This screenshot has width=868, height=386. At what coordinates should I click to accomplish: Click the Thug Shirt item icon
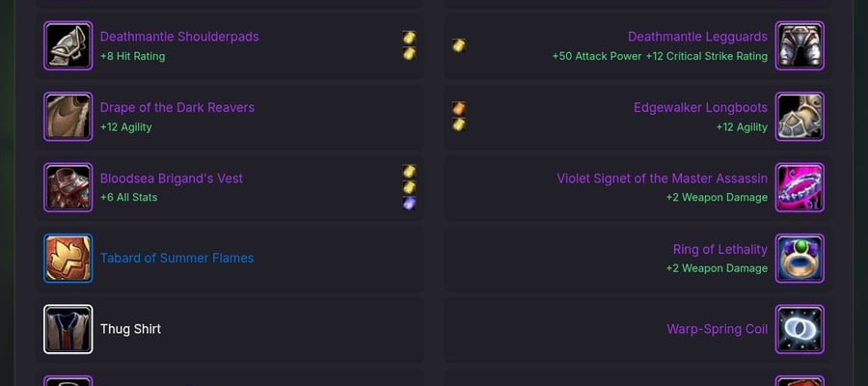pyautogui.click(x=68, y=329)
